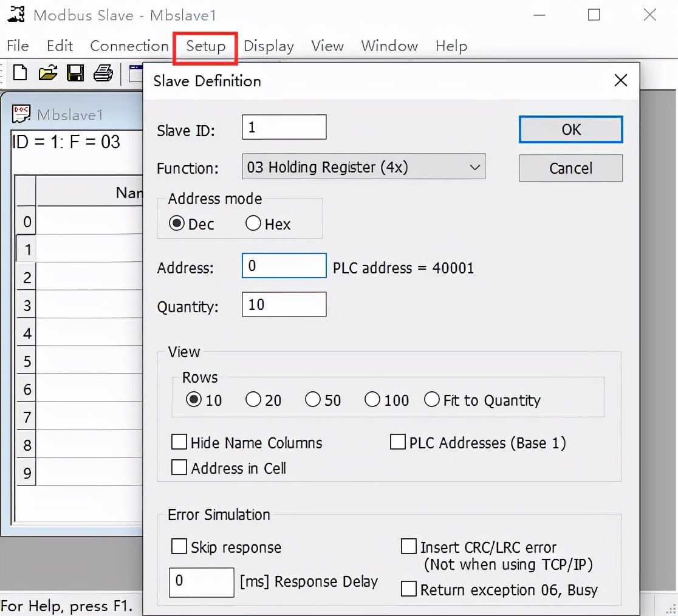Click the New document toolbar icon
The image size is (678, 616).
click(20, 74)
